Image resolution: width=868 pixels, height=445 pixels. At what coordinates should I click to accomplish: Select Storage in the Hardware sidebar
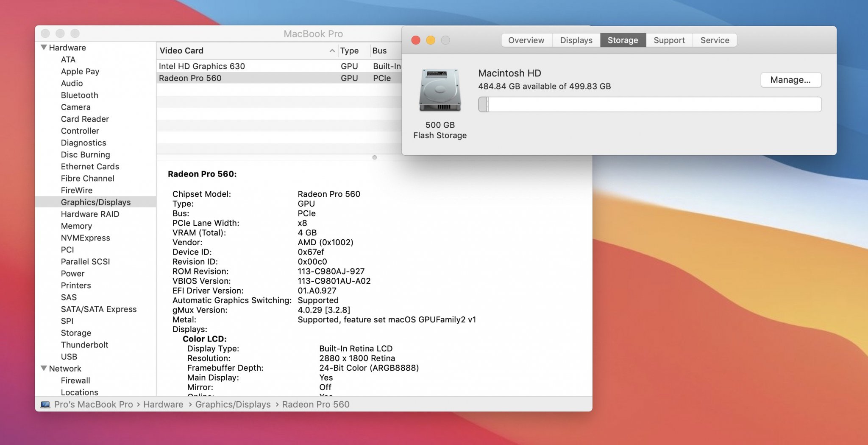tap(76, 333)
